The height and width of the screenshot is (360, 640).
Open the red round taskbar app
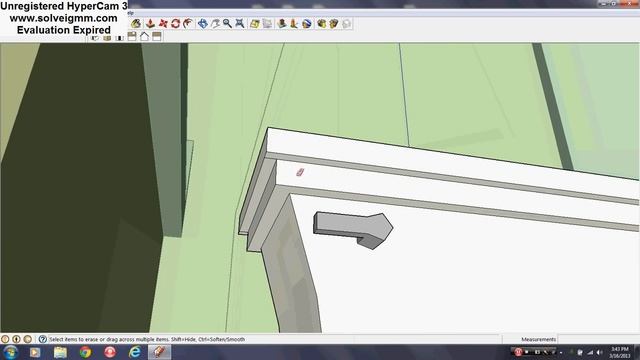click(x=110, y=352)
